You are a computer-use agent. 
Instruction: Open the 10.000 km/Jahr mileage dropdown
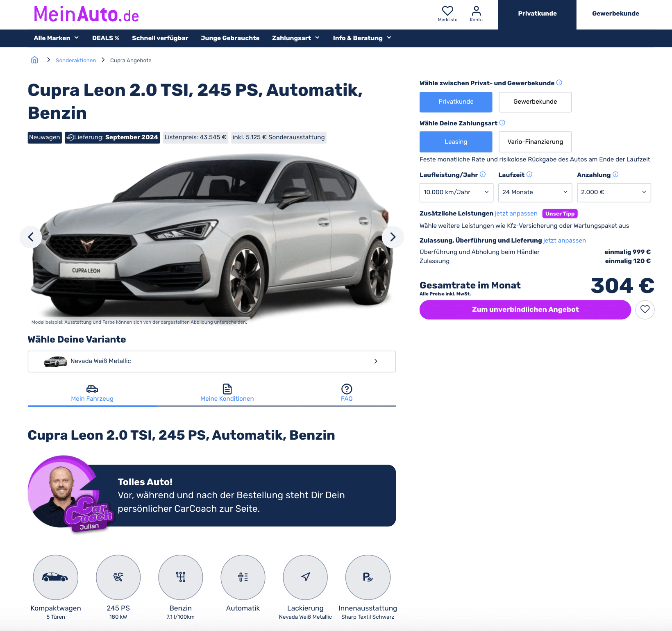tap(456, 193)
